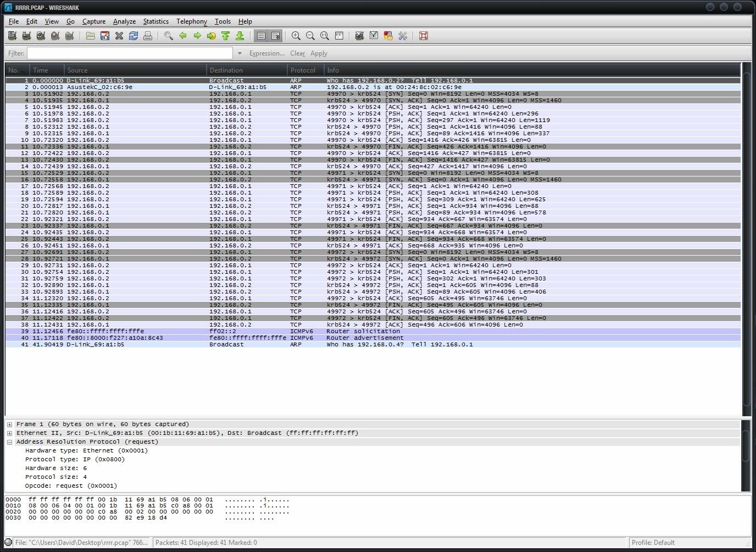This screenshot has height=552, width=756.
Task: Open capture options dialog icon
Action: pos(26,36)
